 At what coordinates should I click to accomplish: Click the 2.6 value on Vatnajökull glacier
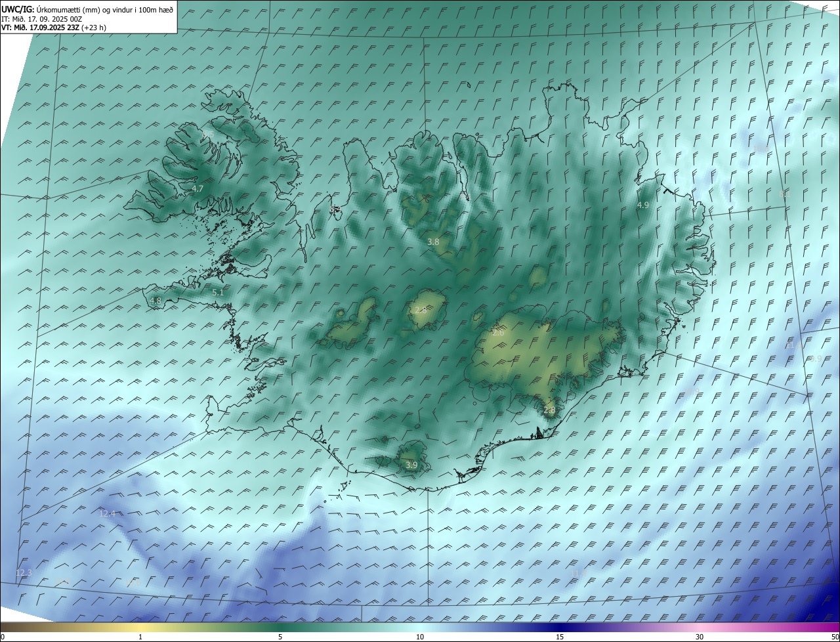click(498, 333)
